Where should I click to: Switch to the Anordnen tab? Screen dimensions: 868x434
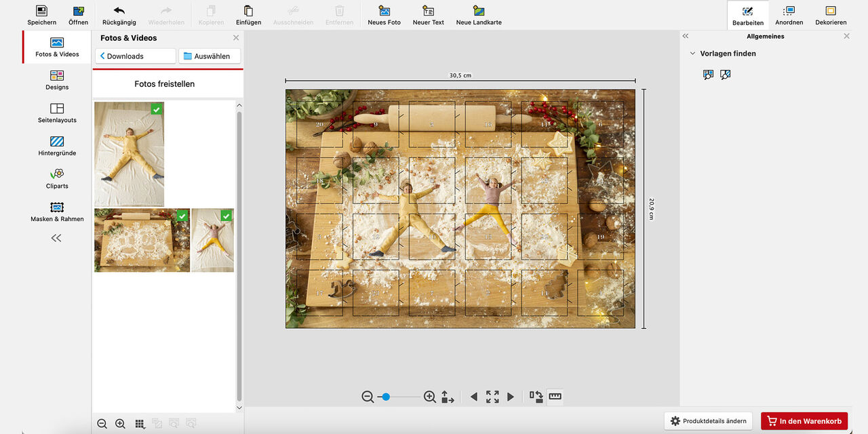click(789, 15)
